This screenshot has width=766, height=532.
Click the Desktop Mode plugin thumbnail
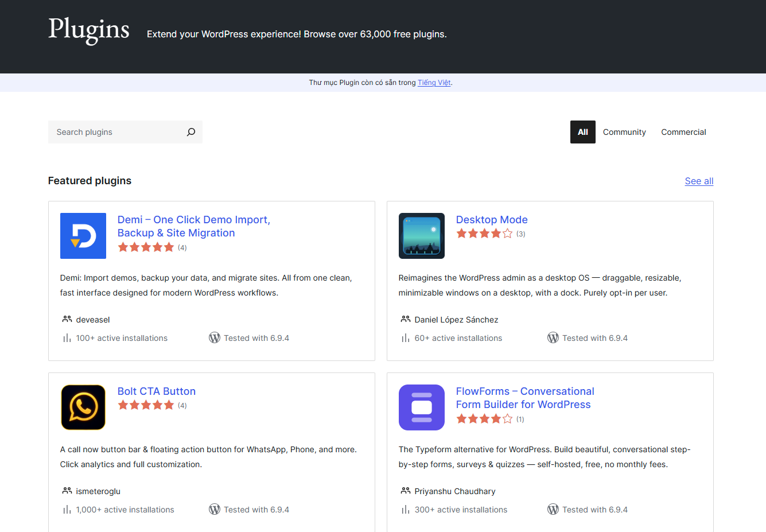[422, 236]
